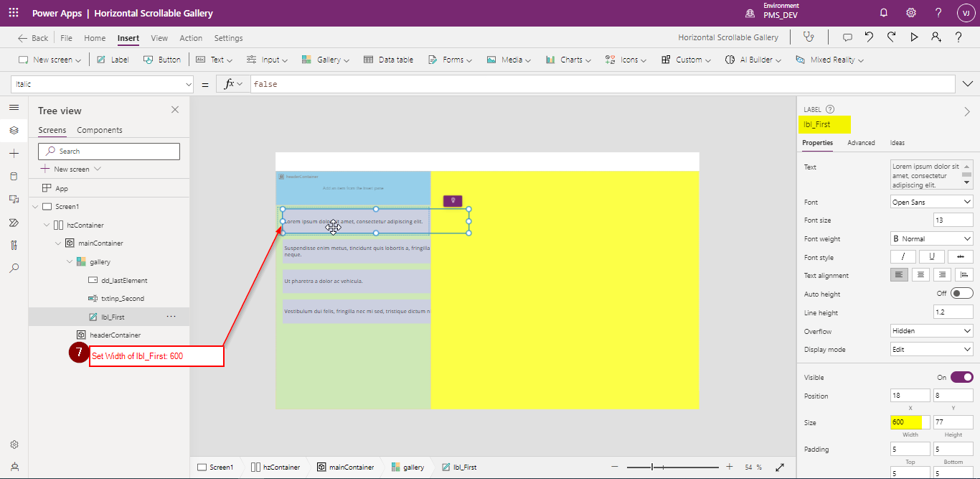Open the Font dropdown Open Sans

(x=932, y=202)
